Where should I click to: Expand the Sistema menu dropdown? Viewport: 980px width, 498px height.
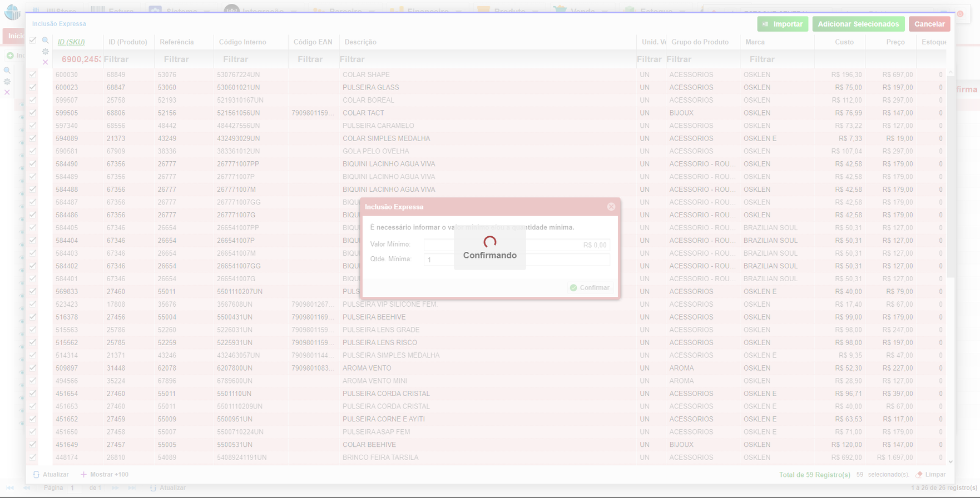click(x=181, y=11)
